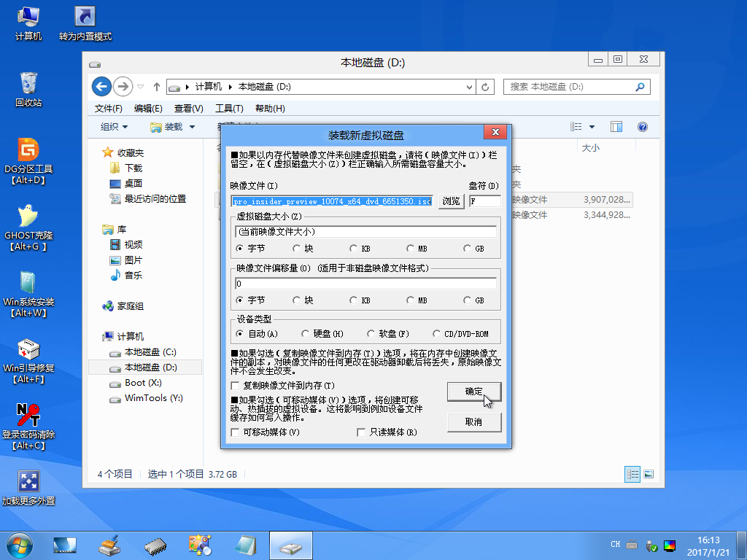
Task: Click the 取消 button
Action: (x=474, y=422)
